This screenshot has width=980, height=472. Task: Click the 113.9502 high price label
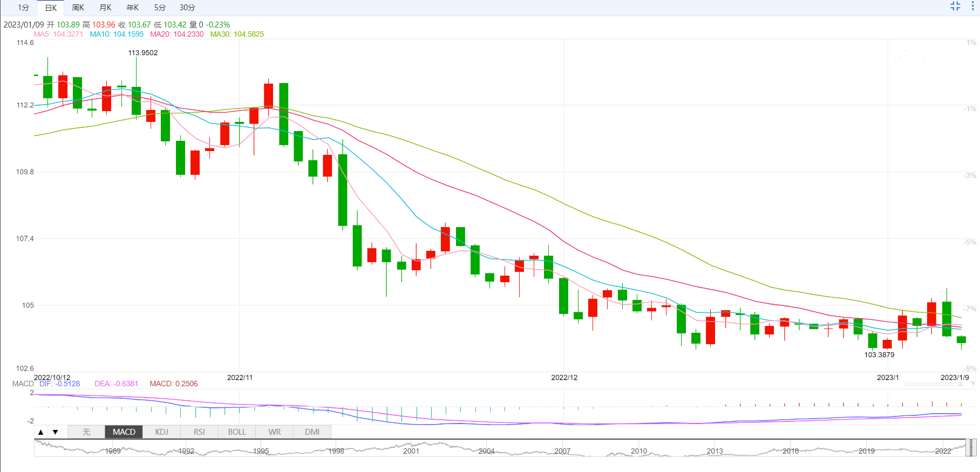(143, 53)
